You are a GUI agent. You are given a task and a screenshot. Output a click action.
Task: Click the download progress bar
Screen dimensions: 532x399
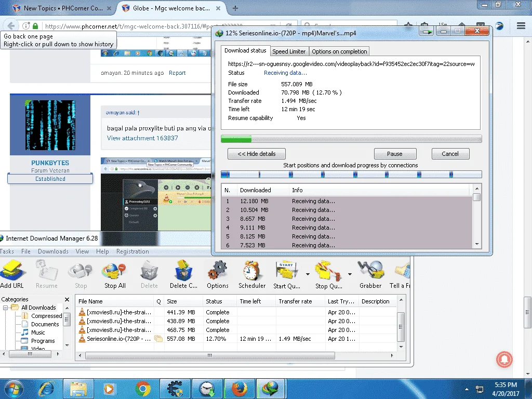(x=351, y=139)
